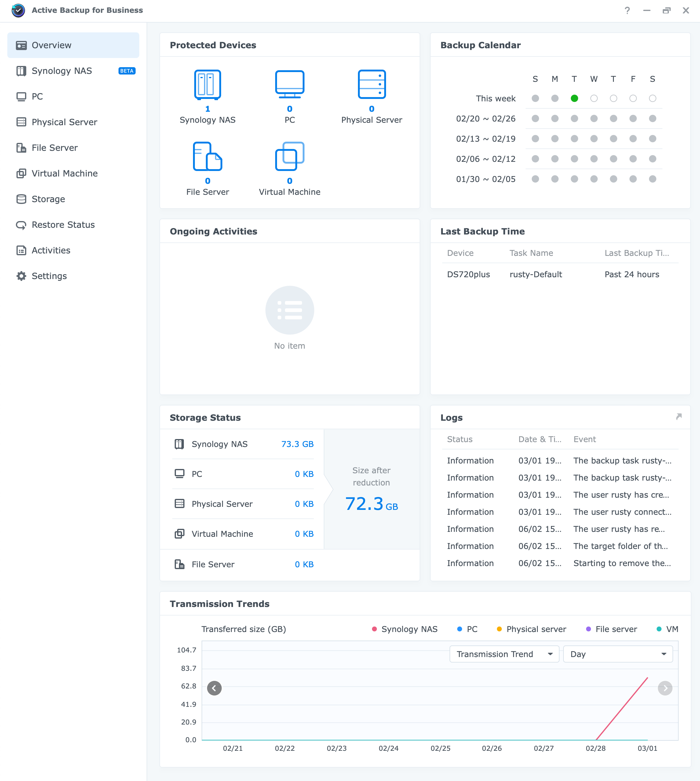Click the Virtual Machine protected device icon
The width and height of the screenshot is (700, 781).
(x=290, y=156)
